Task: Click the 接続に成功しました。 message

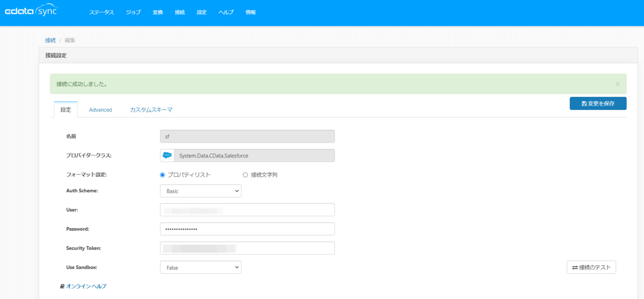Action: point(82,84)
